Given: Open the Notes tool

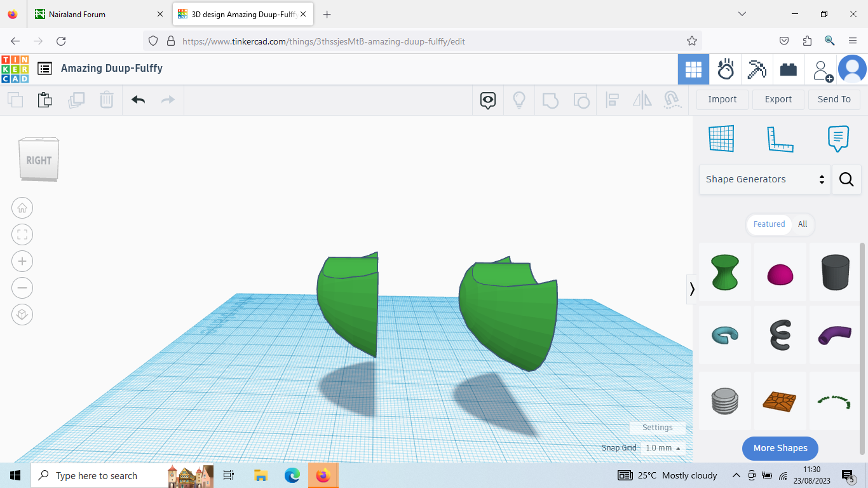Looking at the screenshot, I should [838, 139].
